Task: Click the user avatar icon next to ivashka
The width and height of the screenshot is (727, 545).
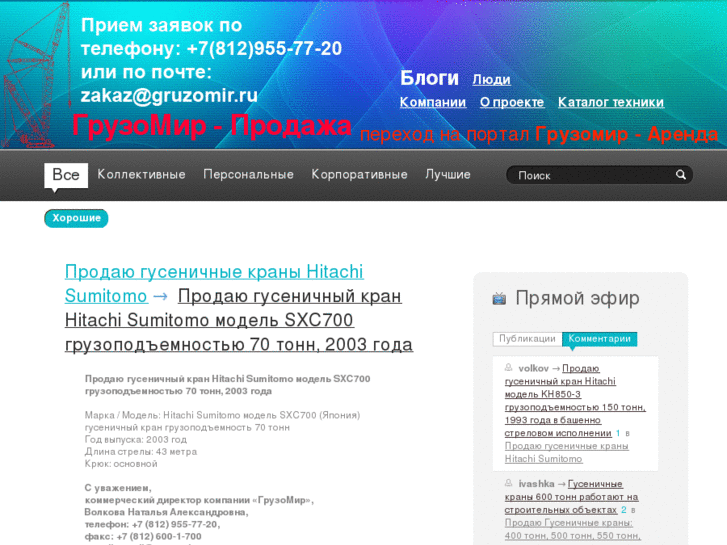Action: pos(509,483)
